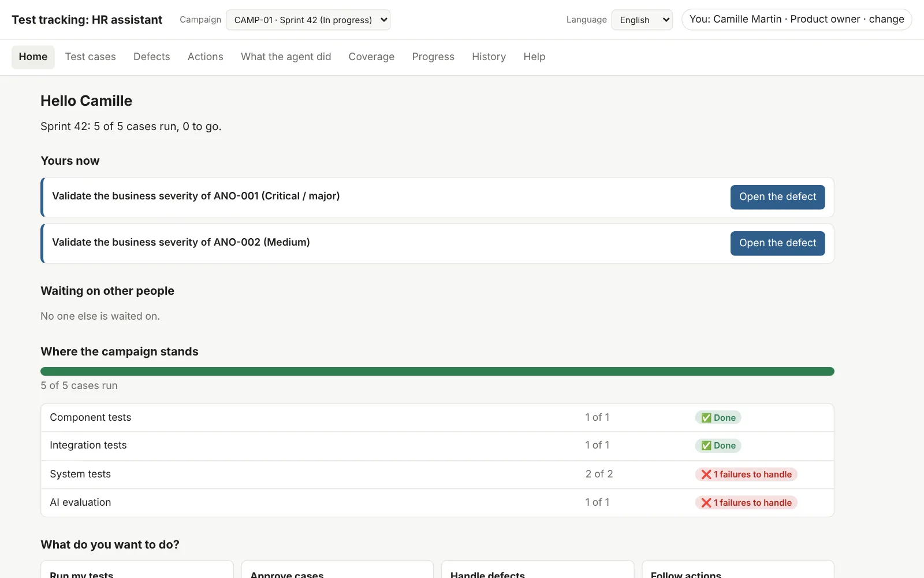Change user Camille Martin Product owner

pyautogui.click(x=796, y=19)
